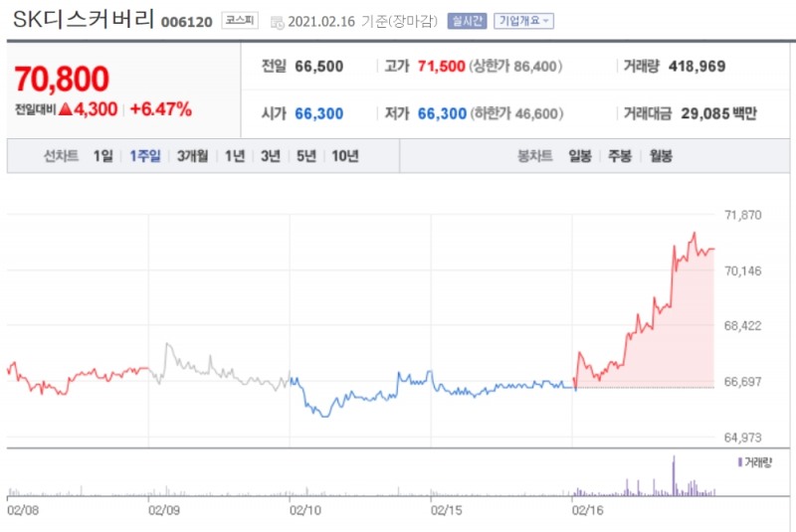This screenshot has height=532, width=796.
Task: Click the calendar icon beside the date
Action: pyautogui.click(x=277, y=21)
